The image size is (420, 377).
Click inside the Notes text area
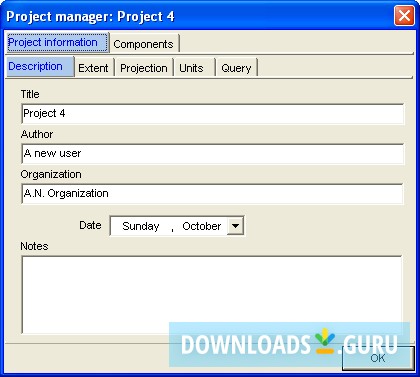click(212, 295)
